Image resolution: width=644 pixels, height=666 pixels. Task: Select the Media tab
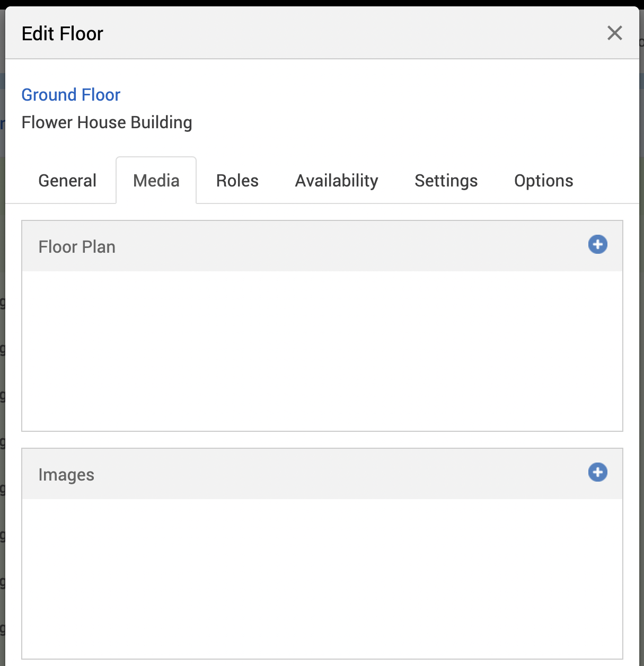(156, 181)
